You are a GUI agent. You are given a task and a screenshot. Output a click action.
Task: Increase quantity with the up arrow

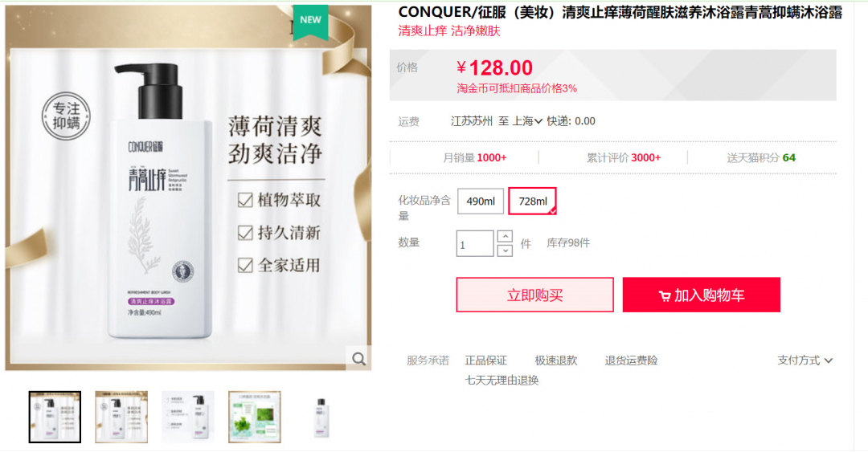[x=505, y=237]
